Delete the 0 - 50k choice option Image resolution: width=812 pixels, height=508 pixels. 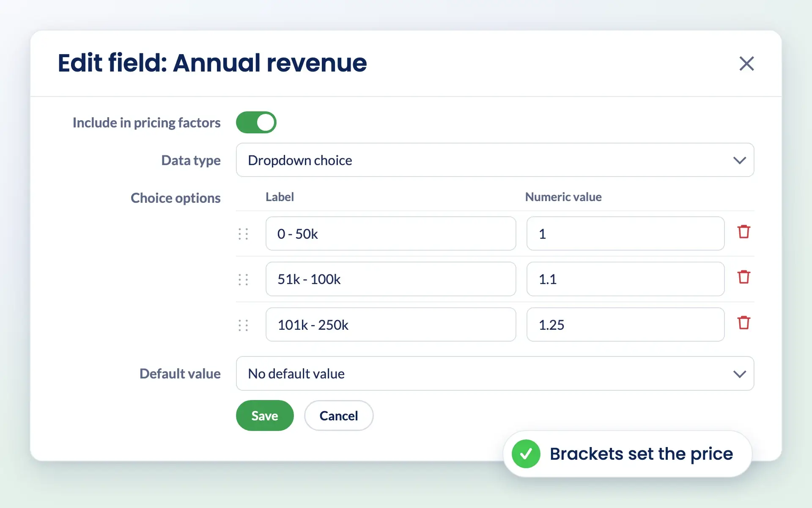point(743,232)
